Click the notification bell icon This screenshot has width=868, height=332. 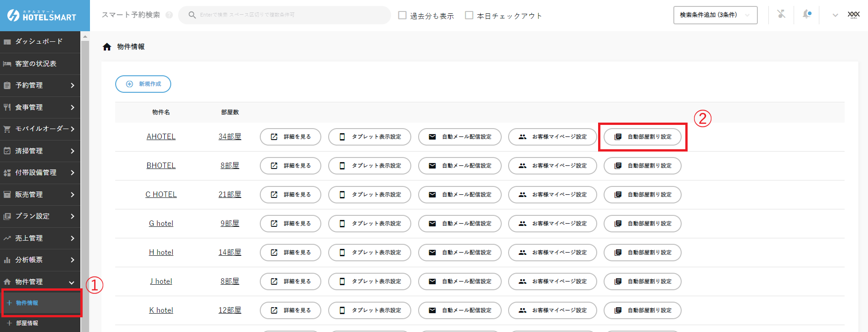(806, 15)
